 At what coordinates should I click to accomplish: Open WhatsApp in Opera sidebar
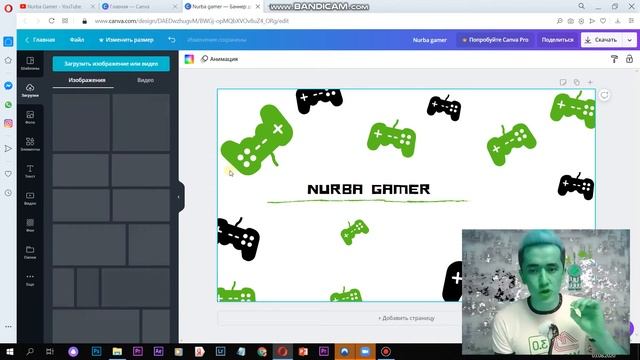pos(8,105)
